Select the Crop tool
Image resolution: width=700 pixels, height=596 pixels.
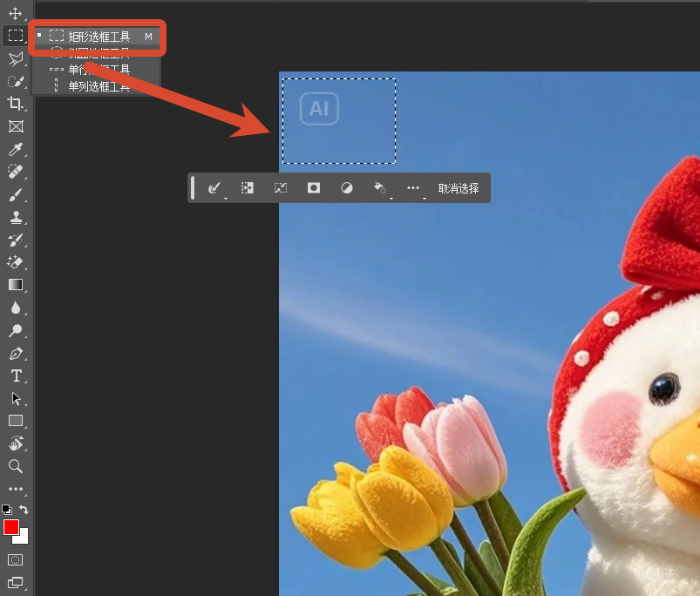(x=16, y=104)
